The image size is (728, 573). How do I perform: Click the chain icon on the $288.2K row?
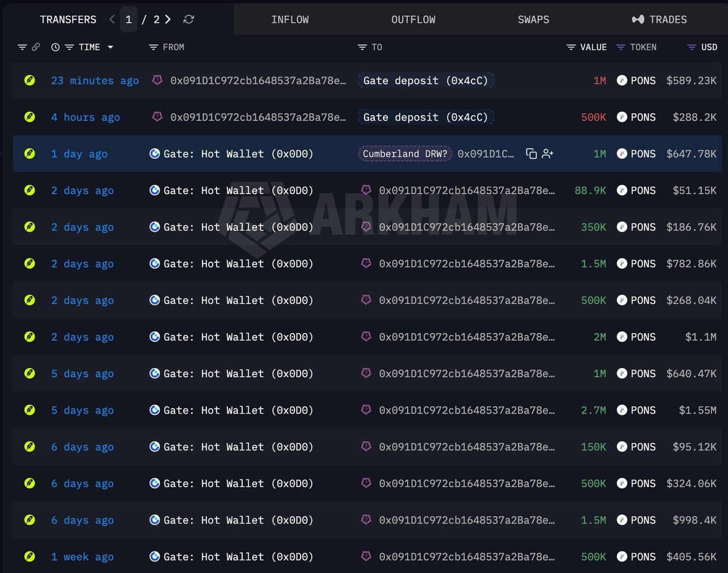tap(30, 117)
